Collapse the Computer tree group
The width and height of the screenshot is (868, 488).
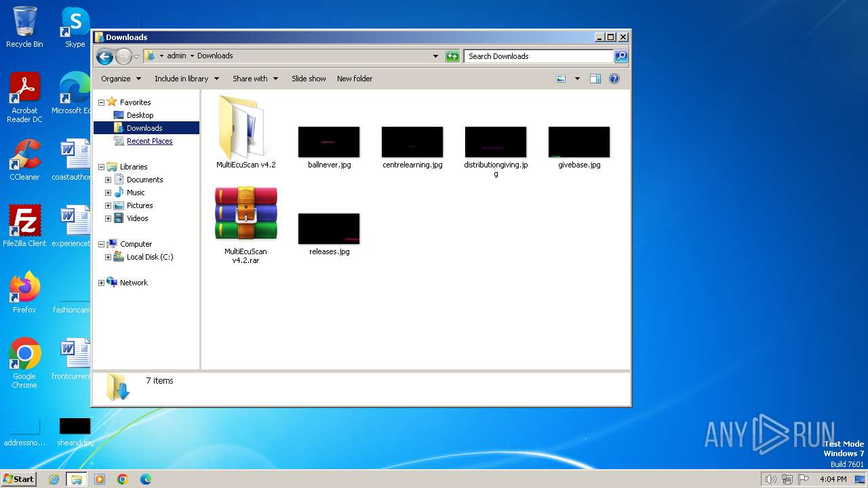pyautogui.click(x=102, y=244)
